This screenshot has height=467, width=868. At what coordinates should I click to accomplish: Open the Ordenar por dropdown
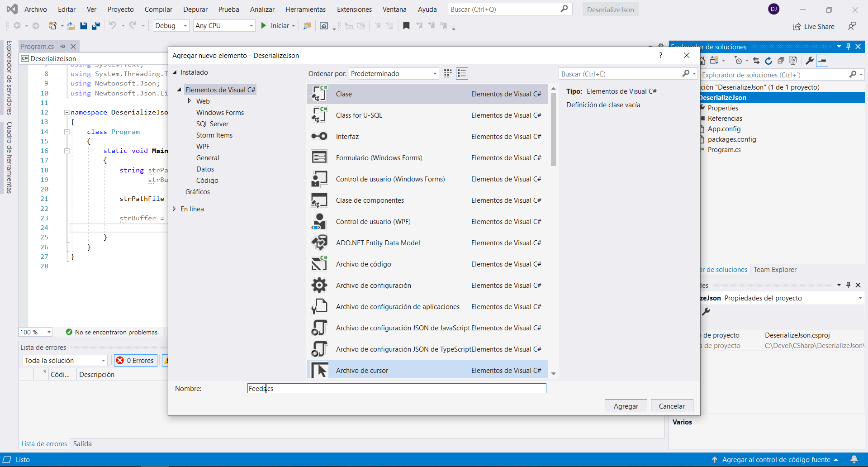click(x=394, y=74)
